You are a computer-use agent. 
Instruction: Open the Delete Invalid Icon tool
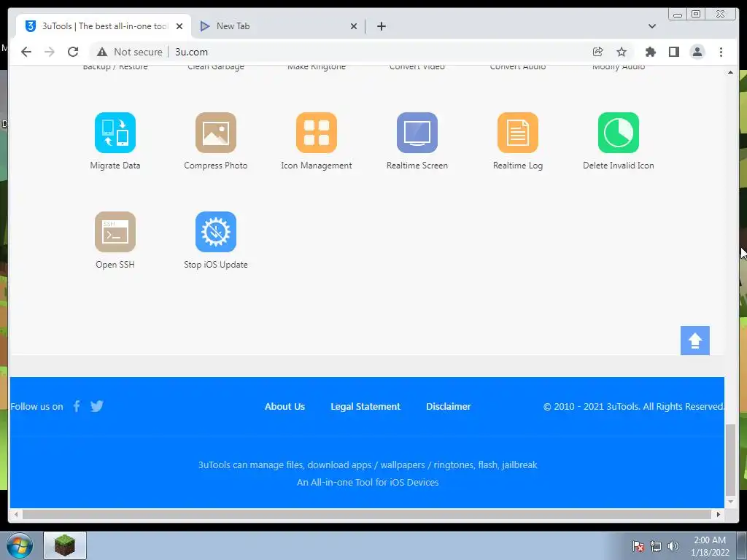click(619, 133)
